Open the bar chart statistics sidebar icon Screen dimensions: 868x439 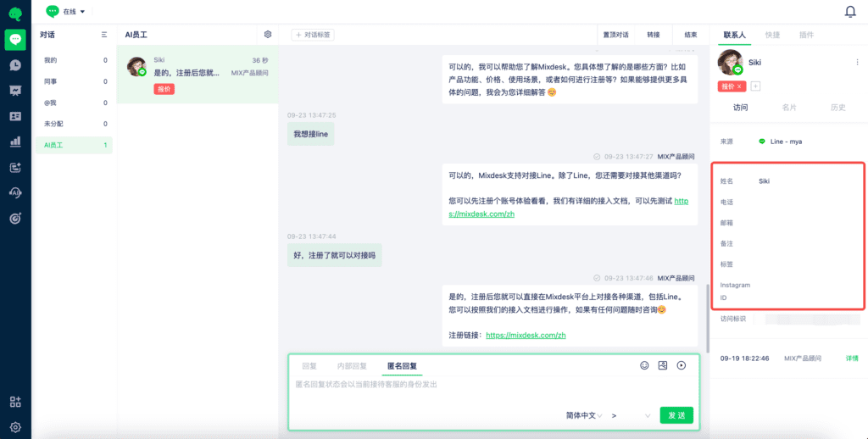[15, 142]
